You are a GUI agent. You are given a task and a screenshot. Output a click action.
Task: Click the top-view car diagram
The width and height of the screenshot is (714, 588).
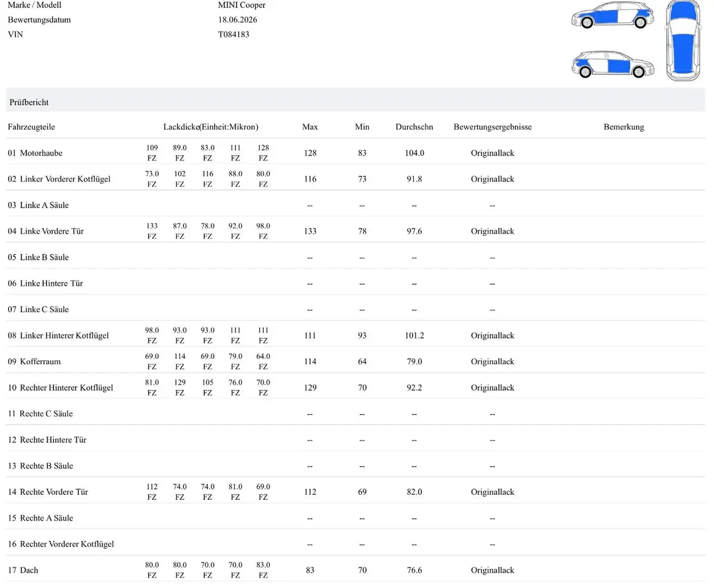[683, 41]
